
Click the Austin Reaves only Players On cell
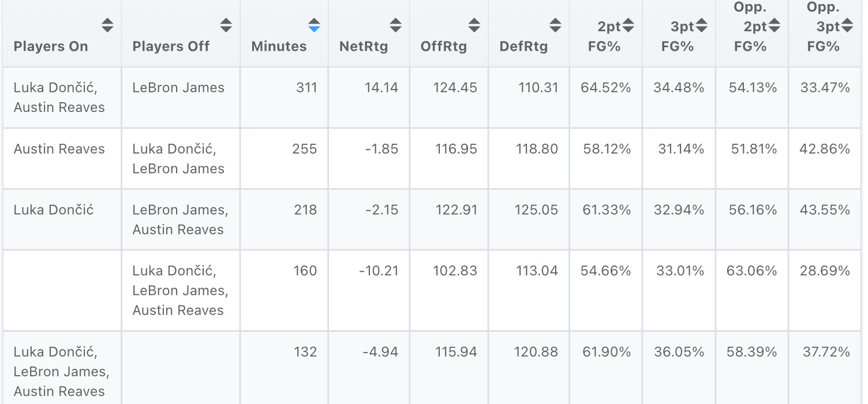[59, 149]
